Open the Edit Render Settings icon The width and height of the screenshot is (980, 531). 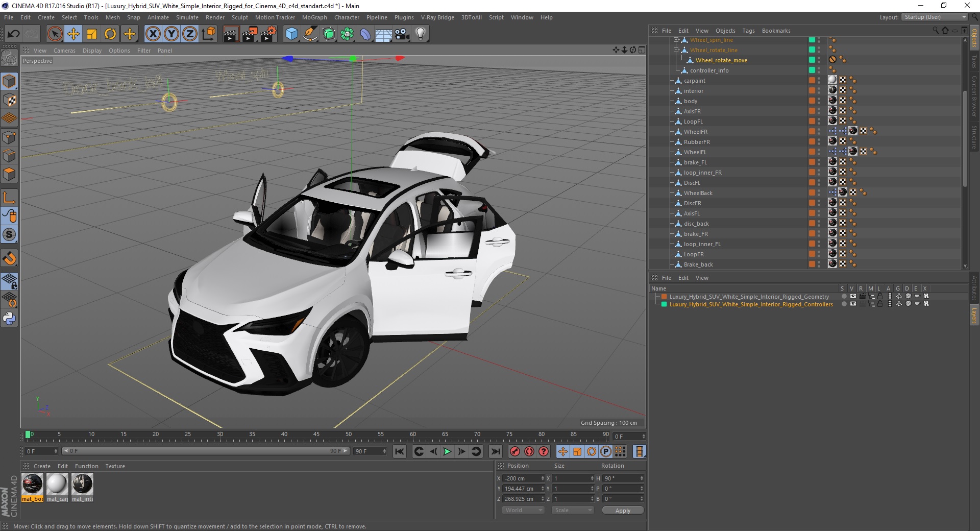click(268, 34)
